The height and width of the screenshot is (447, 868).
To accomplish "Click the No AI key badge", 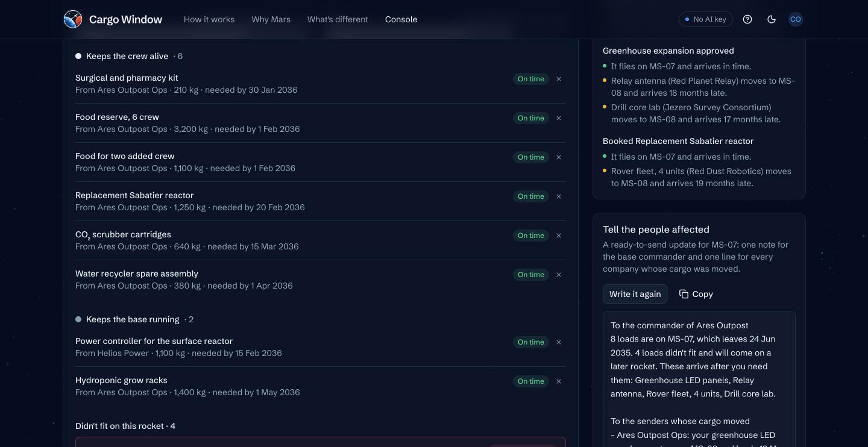I will click(x=706, y=19).
